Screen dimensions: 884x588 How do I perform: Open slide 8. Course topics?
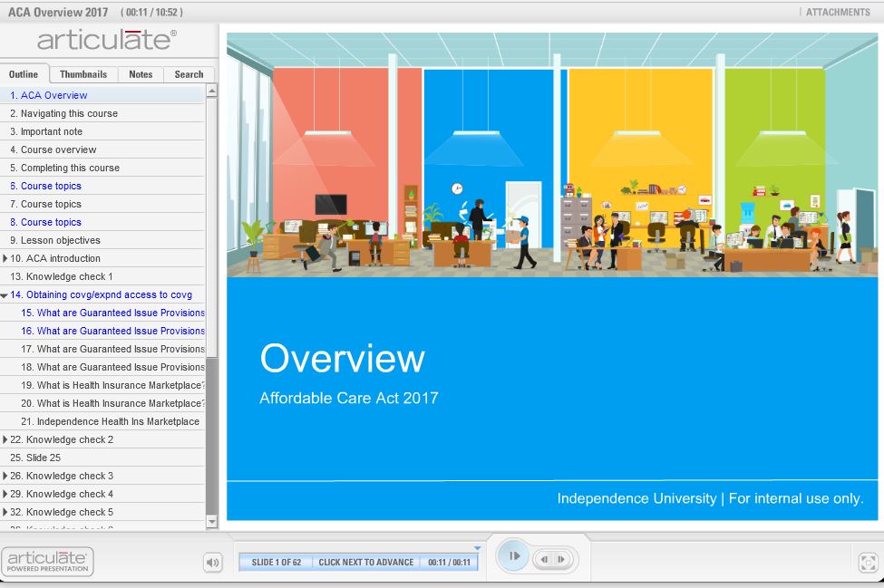[x=102, y=222]
